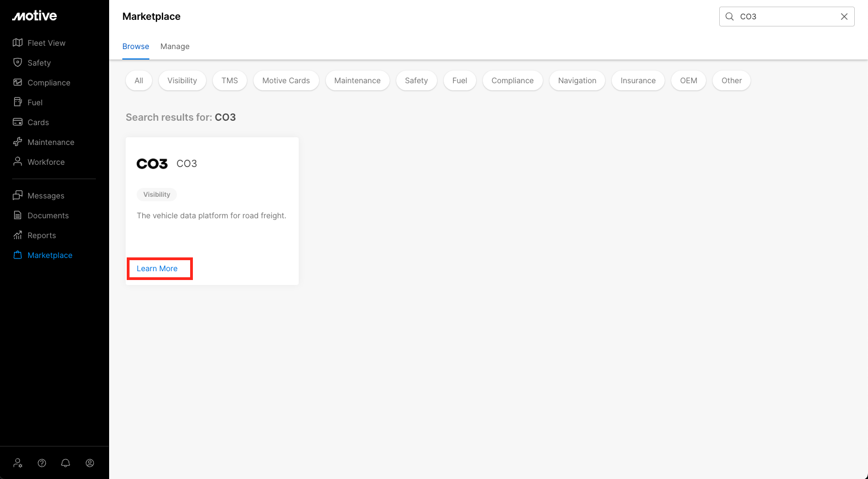
Task: Switch to the Manage tab
Action: pos(175,46)
